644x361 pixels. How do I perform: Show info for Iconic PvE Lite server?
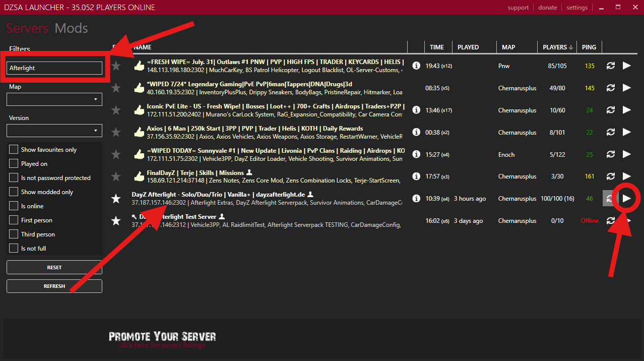[416, 110]
